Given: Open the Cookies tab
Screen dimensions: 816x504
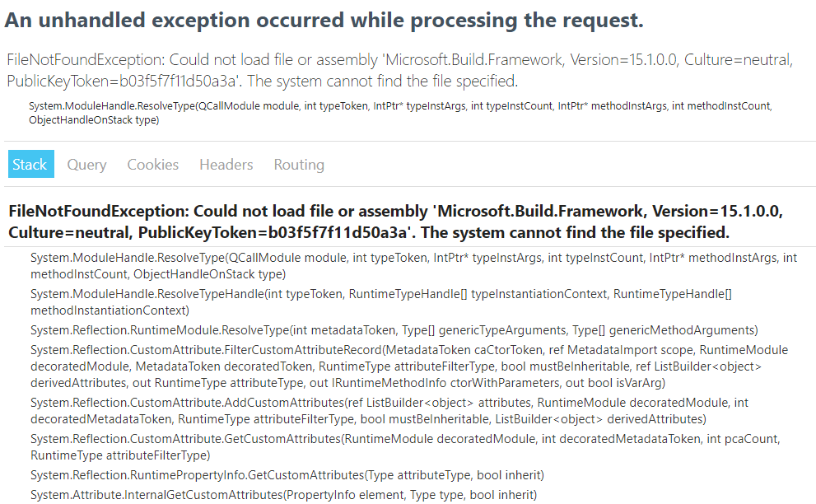Looking at the screenshot, I should pos(152,164).
